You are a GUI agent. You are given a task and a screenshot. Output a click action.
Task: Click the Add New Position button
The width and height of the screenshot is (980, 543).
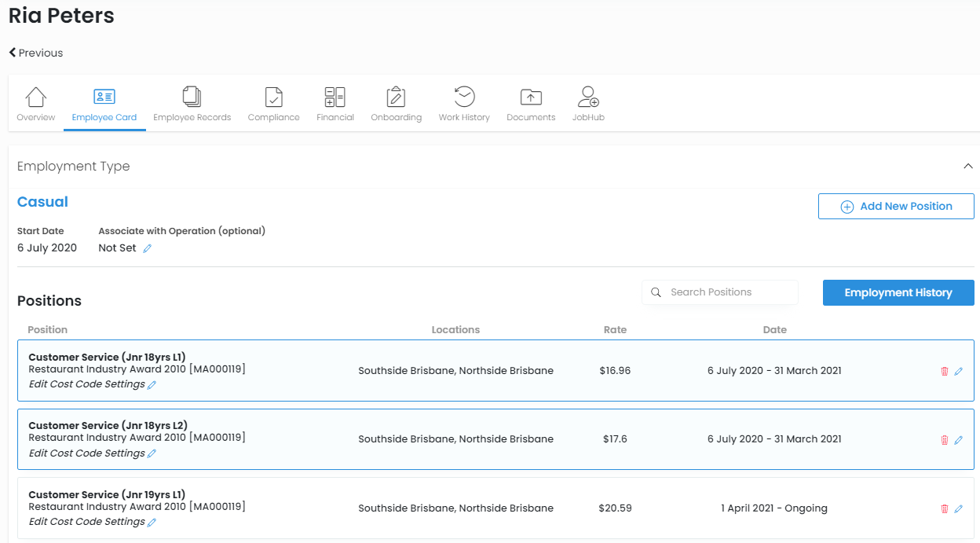click(896, 207)
